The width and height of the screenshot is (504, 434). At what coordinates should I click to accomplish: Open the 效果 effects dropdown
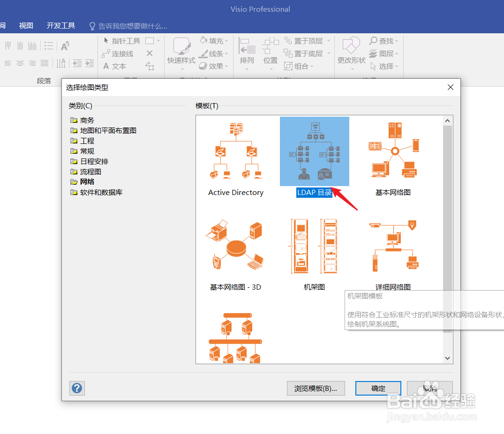pyautogui.click(x=214, y=66)
